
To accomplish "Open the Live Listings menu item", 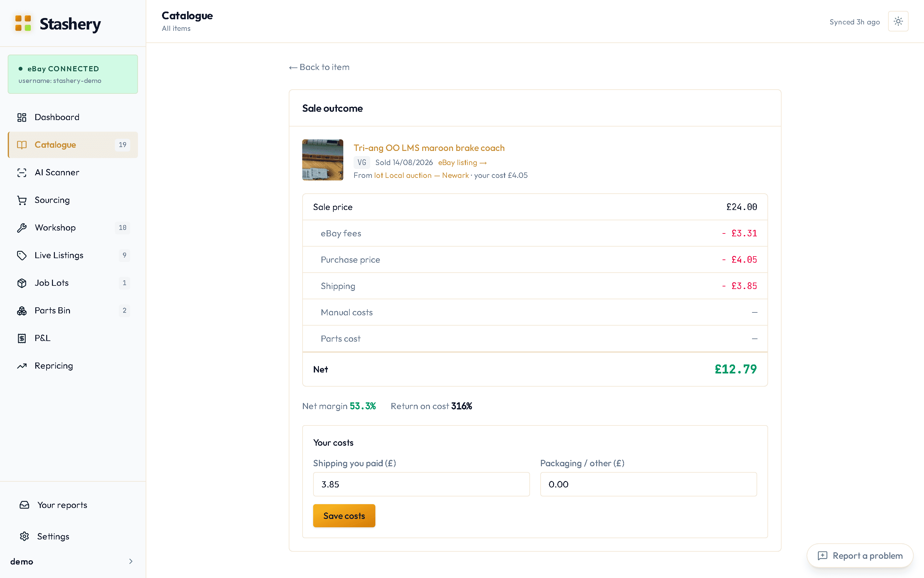I will click(x=73, y=255).
